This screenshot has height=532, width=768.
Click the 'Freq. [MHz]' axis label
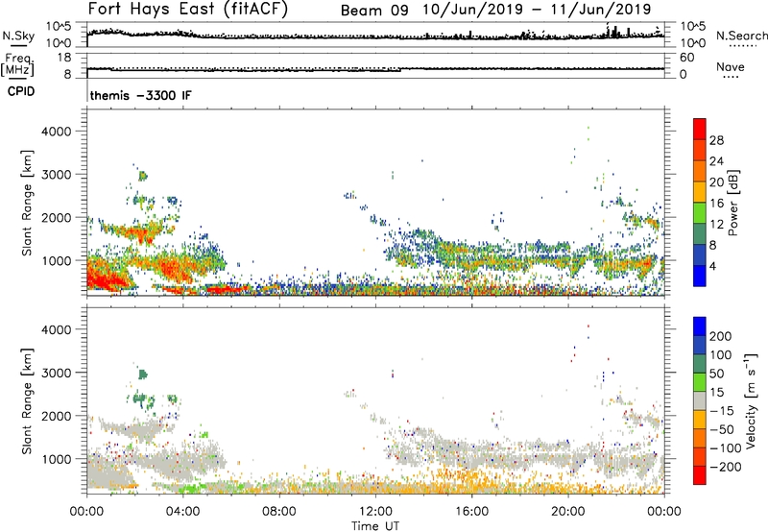17,65
